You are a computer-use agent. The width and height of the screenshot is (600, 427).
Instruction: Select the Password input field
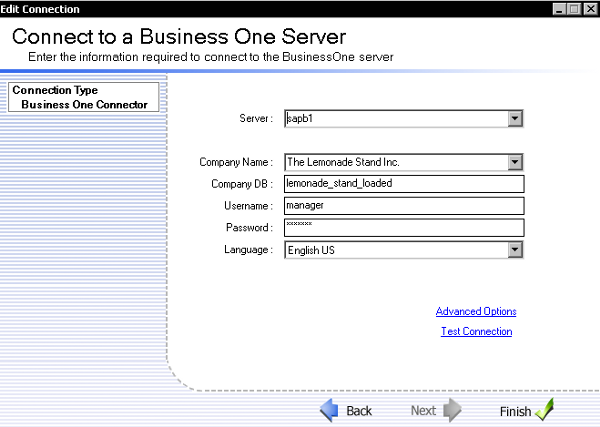click(x=404, y=228)
